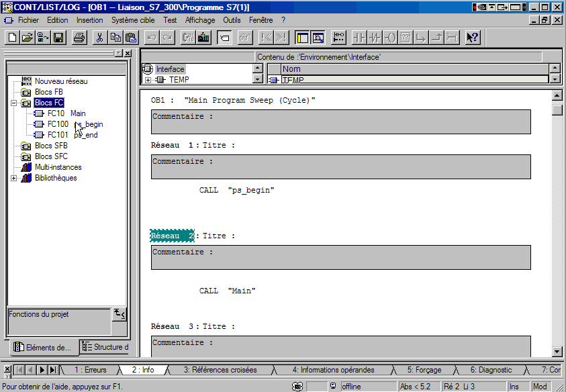Select Multi-instances in tree
This screenshot has height=392, width=566.
tap(58, 167)
